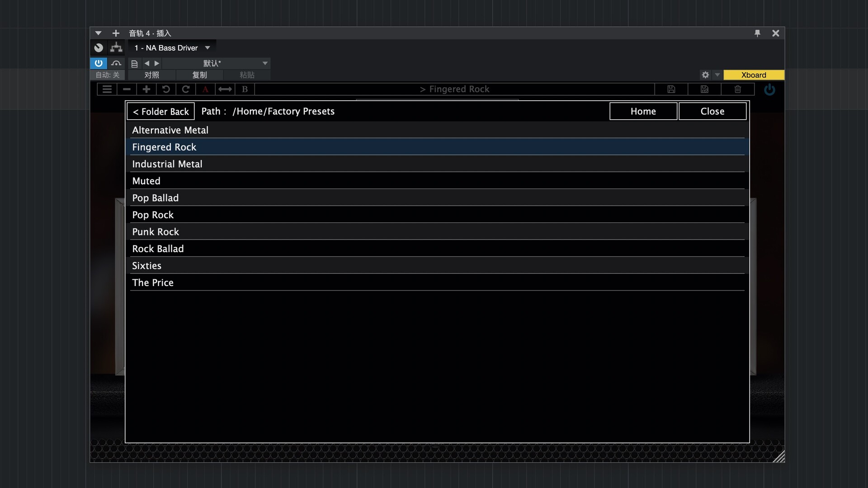Click the plus zoom-in icon in plugin toolbar

[x=146, y=89]
